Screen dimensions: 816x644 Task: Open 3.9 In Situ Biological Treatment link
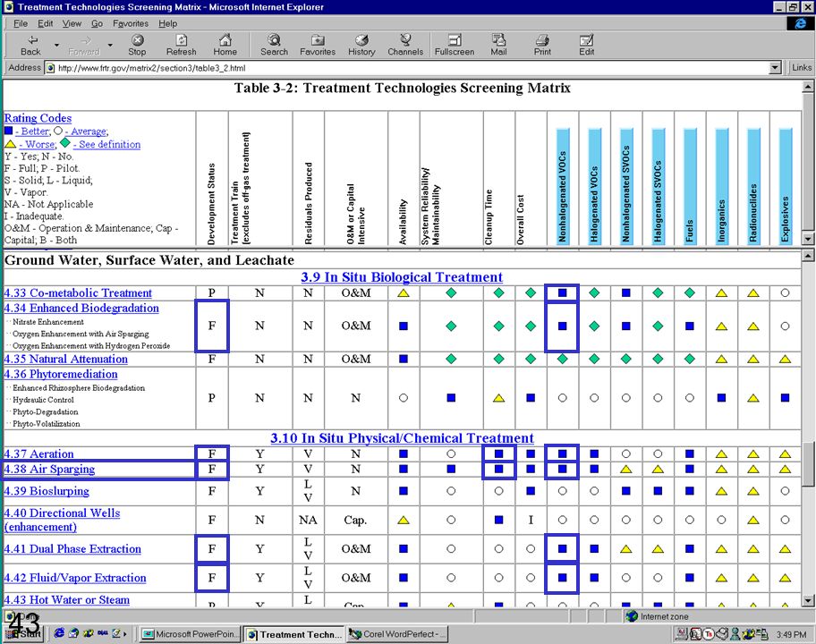(x=402, y=277)
